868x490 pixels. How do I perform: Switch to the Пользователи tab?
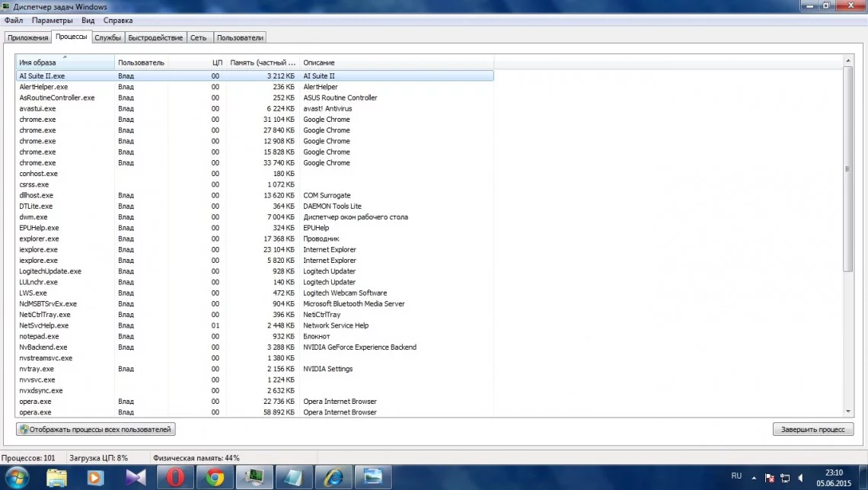(240, 37)
